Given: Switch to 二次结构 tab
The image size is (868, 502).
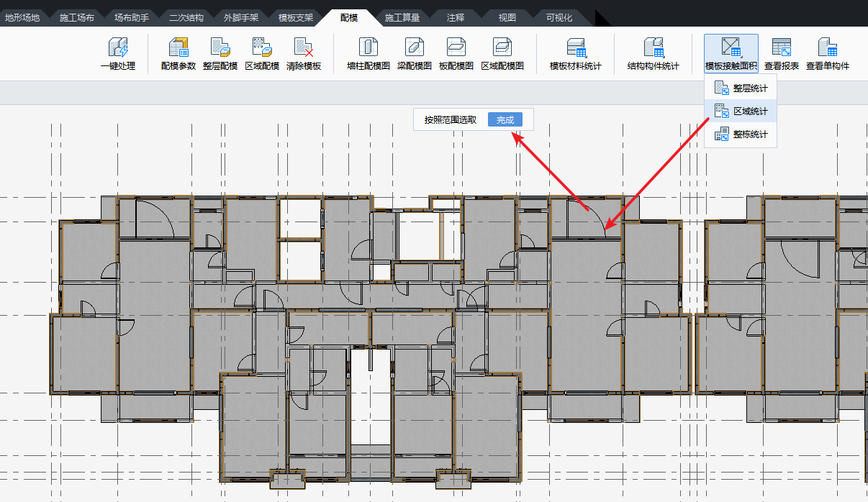Looking at the screenshot, I should click(186, 17).
